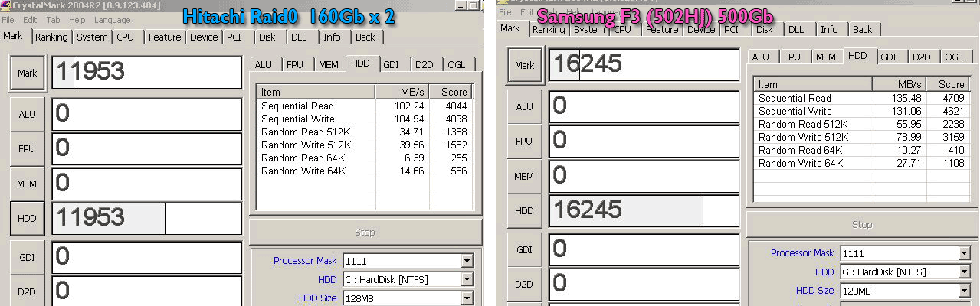Expand the HDD Size dropdown in left window
Image resolution: width=980 pixels, height=306 pixels.
click(467, 298)
